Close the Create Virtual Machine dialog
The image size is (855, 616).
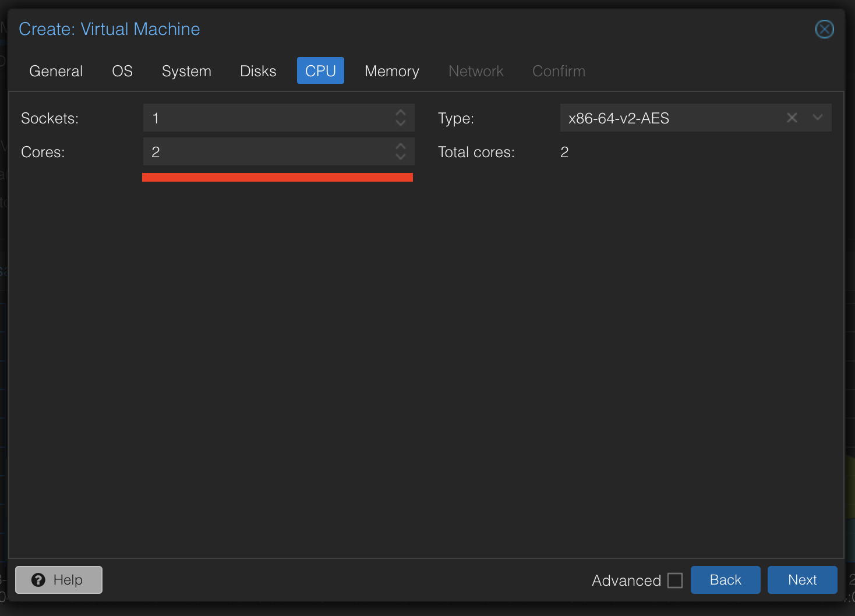pyautogui.click(x=824, y=29)
